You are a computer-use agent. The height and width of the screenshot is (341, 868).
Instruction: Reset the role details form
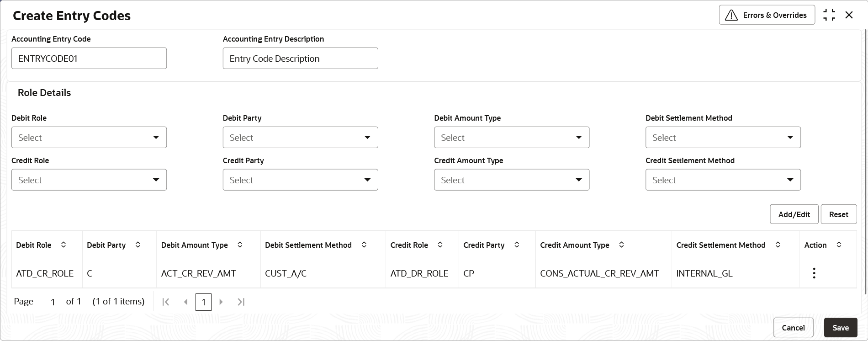pyautogui.click(x=838, y=214)
